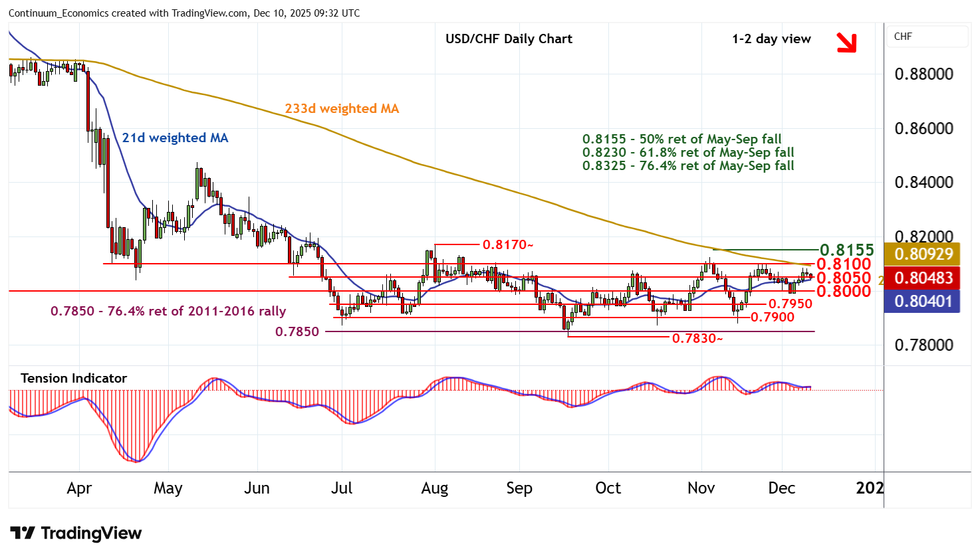Viewport: 980px width, 558px height.
Task: Open the CHF currency selector
Action: click(x=927, y=37)
